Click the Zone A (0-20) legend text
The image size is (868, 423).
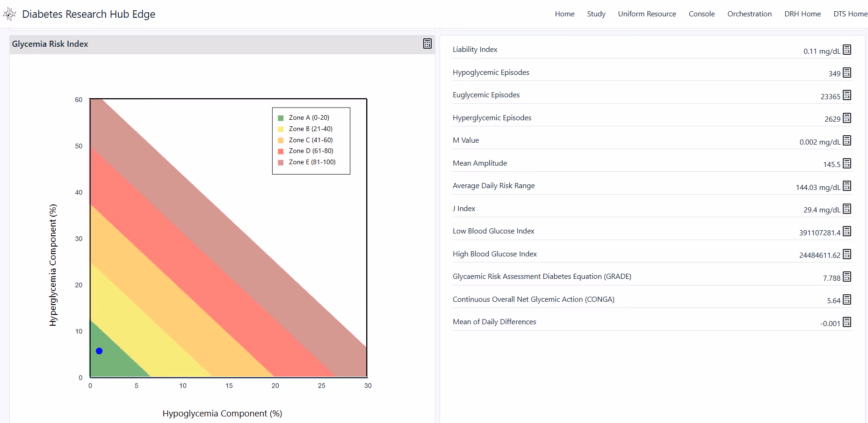(x=309, y=118)
